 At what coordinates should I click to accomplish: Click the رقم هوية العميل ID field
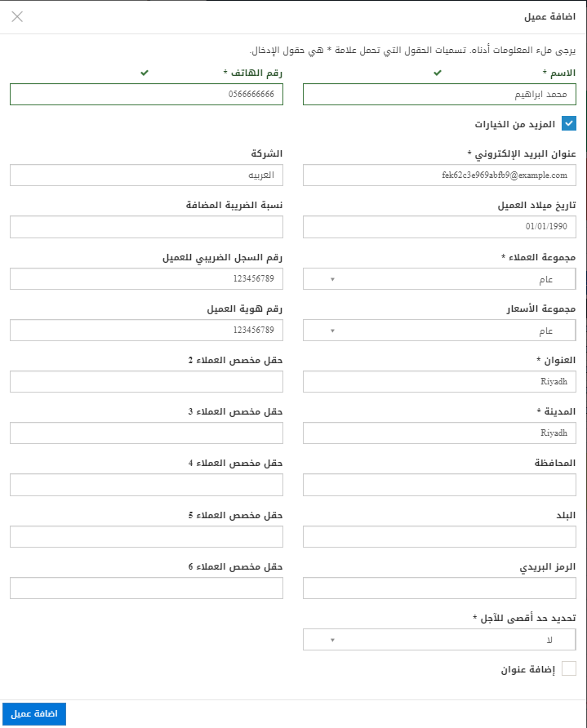(x=147, y=331)
